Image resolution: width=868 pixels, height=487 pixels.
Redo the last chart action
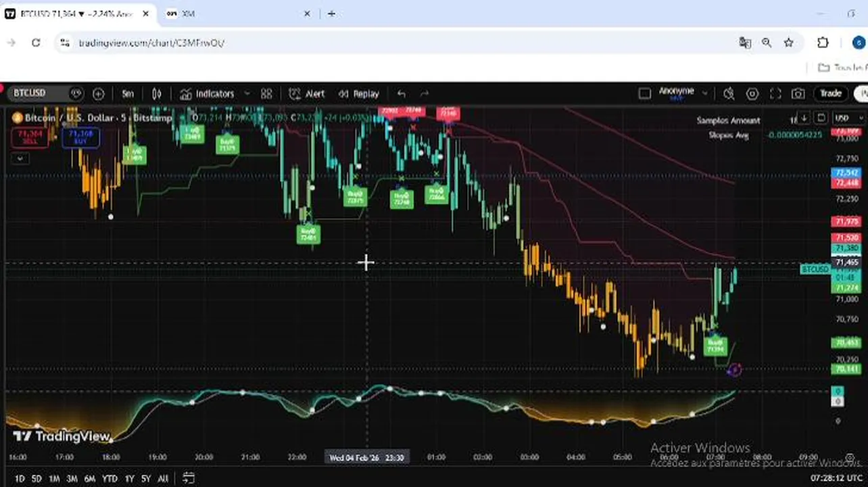425,94
